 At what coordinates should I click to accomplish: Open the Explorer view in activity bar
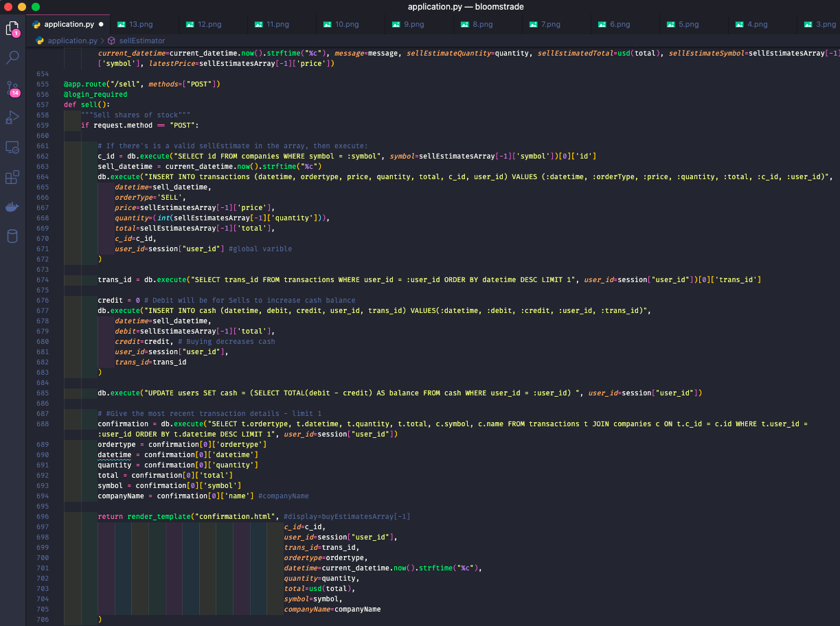tap(12, 29)
